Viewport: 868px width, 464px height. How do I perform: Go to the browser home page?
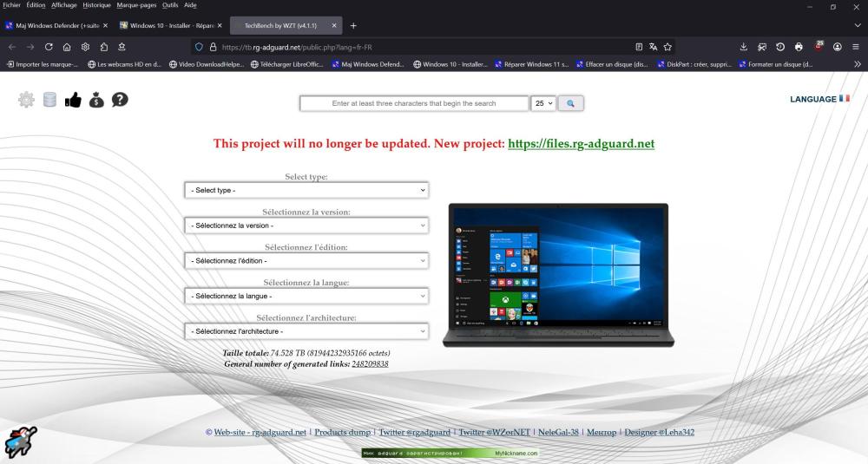(67, 47)
